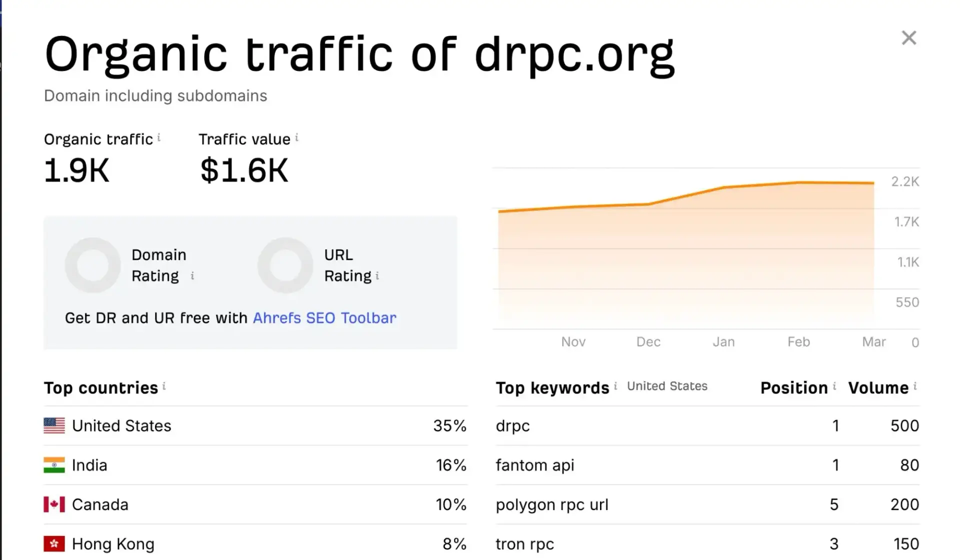Toggle the Domain Rating gauge
The height and width of the screenshot is (560, 960).
[92, 265]
